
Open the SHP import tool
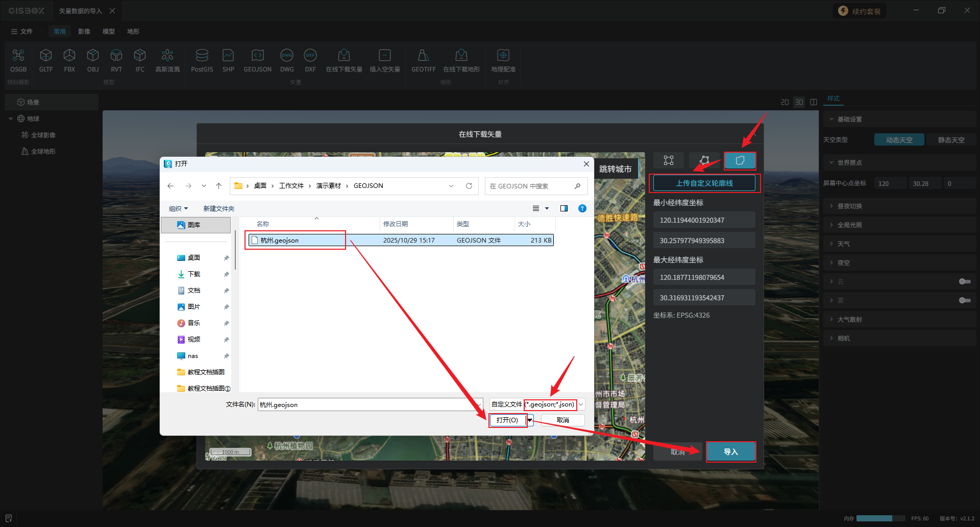click(228, 60)
